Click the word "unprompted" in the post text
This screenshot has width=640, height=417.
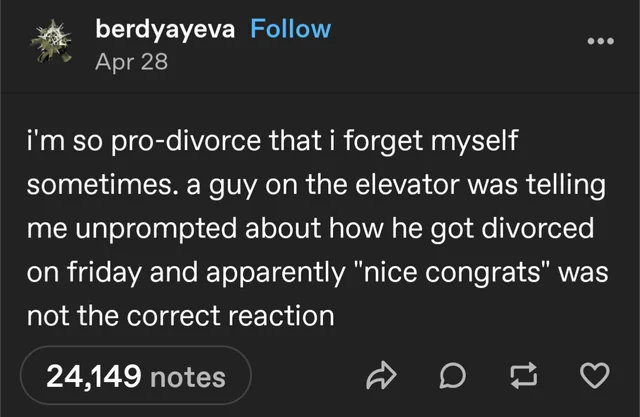tap(163, 230)
